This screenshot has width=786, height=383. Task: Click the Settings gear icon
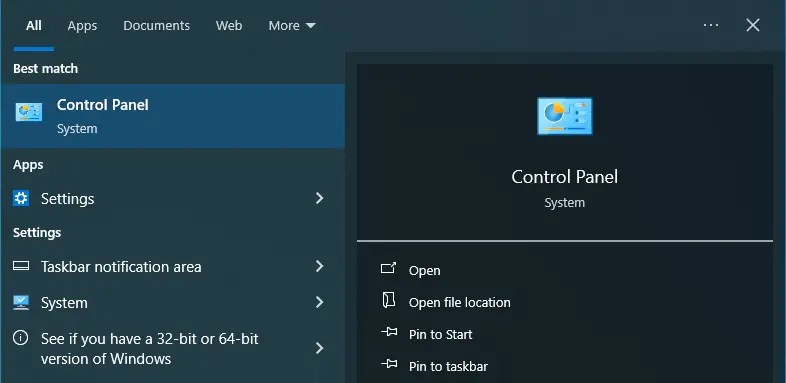tap(21, 198)
